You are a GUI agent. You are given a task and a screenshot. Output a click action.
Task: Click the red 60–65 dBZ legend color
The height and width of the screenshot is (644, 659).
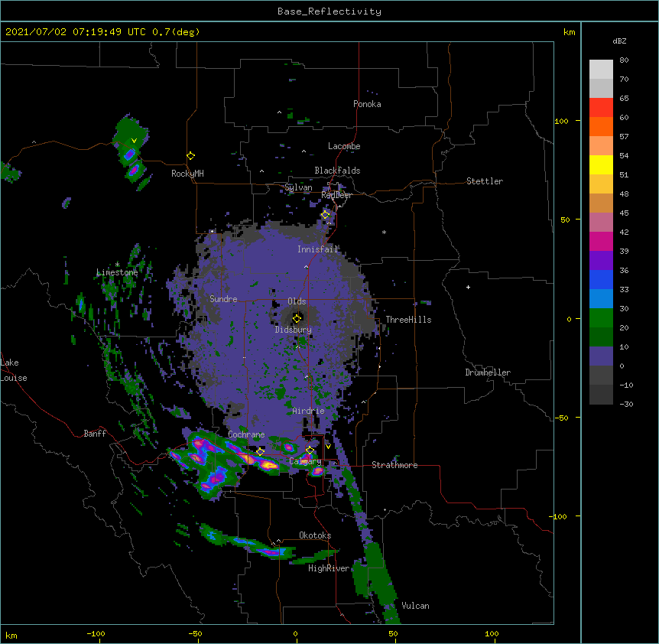click(x=601, y=108)
